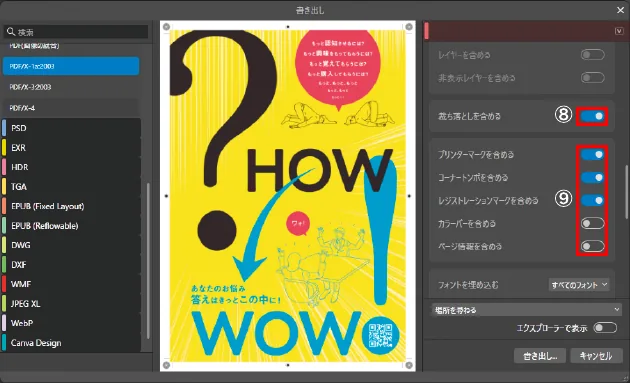Close the 書き出し dialog with X

tap(620, 10)
